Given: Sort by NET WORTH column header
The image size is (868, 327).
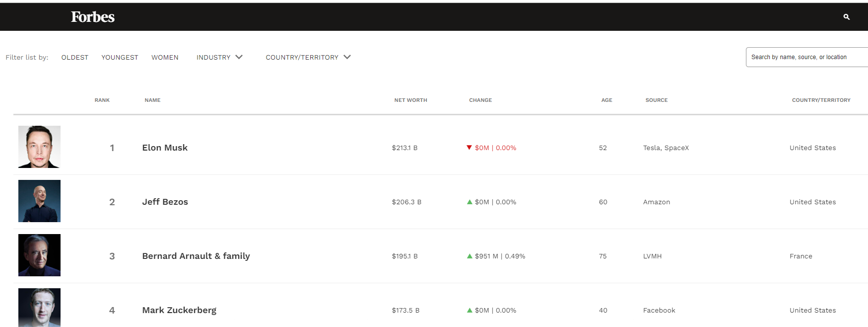Looking at the screenshot, I should pyautogui.click(x=410, y=100).
